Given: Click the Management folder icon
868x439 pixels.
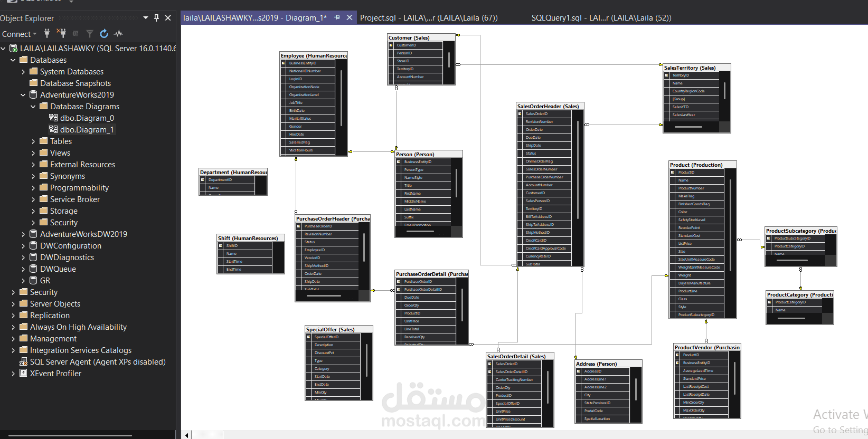Looking at the screenshot, I should 23,338.
